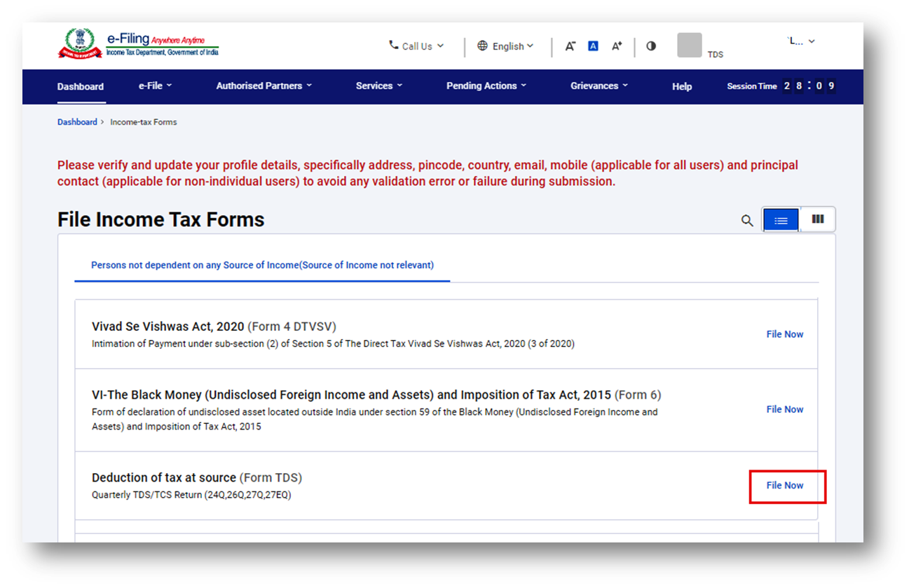Open Dashboard from the breadcrumb

point(77,121)
